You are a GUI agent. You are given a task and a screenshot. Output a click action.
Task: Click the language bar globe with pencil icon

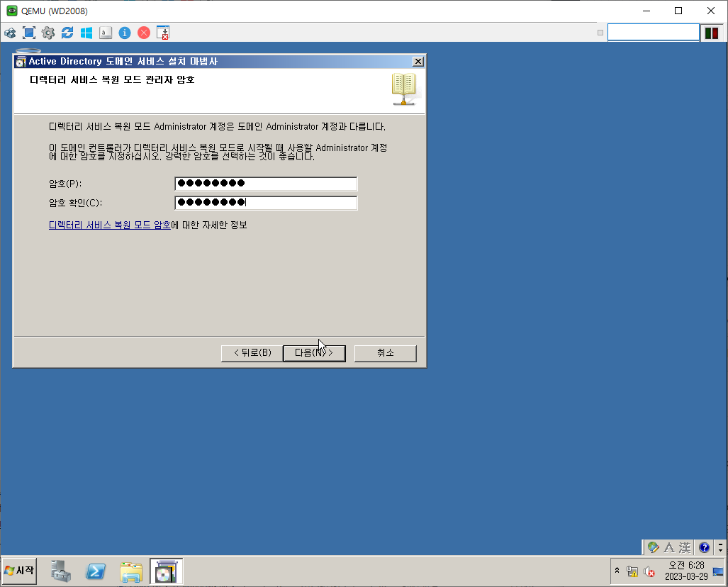[x=654, y=547]
